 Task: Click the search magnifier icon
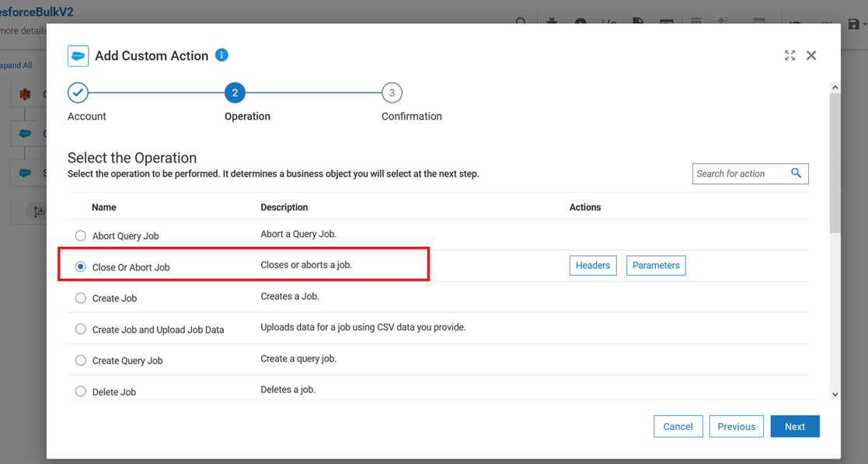pyautogui.click(x=796, y=173)
